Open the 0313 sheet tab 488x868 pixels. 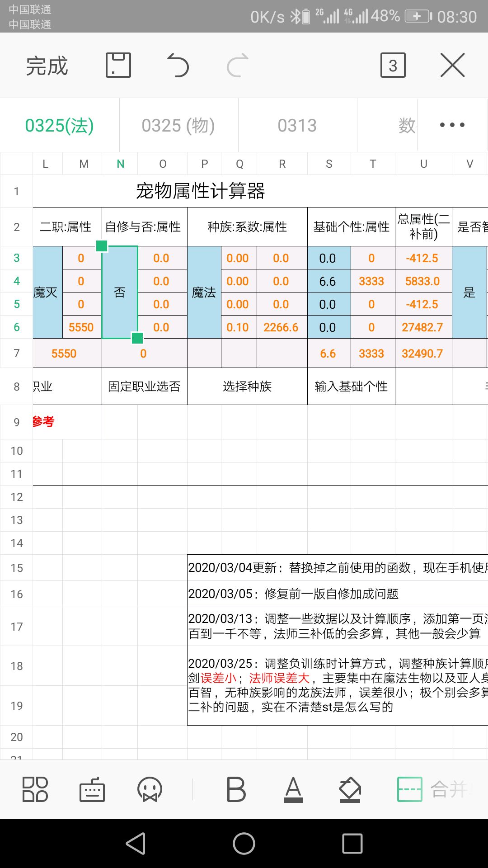(x=297, y=125)
